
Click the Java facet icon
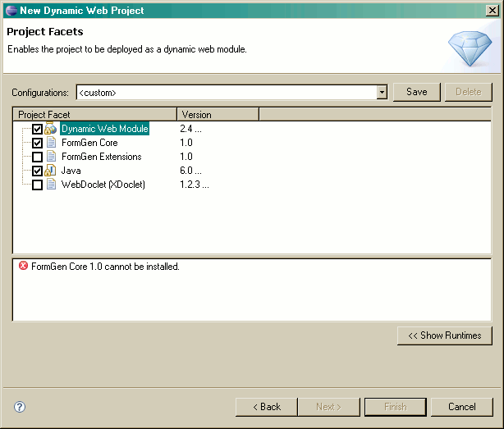click(x=51, y=171)
